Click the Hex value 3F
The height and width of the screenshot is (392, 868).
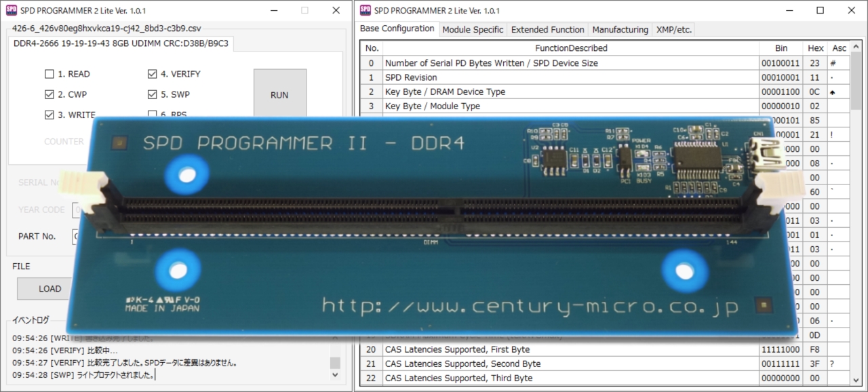tap(816, 364)
